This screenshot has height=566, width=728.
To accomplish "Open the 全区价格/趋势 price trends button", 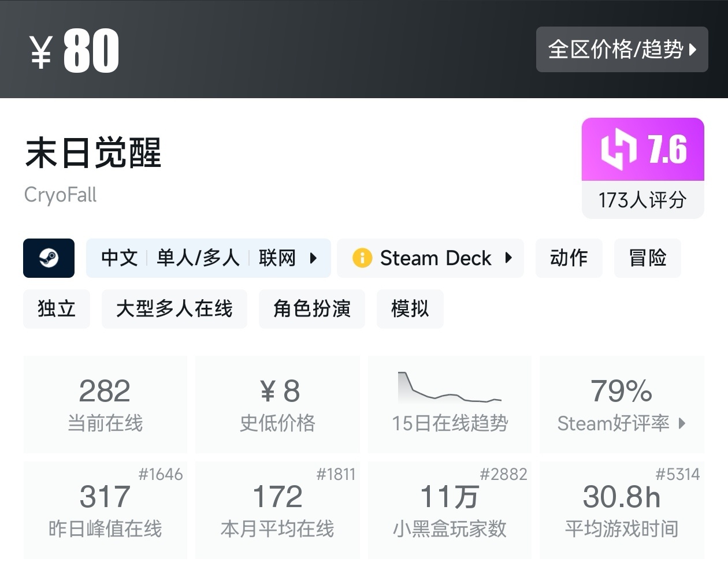I will (x=622, y=50).
